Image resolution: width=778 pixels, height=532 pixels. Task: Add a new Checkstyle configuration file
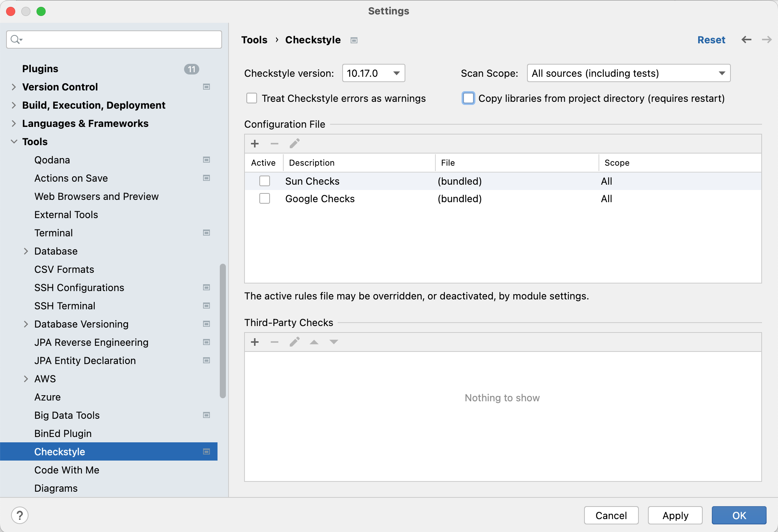(255, 144)
